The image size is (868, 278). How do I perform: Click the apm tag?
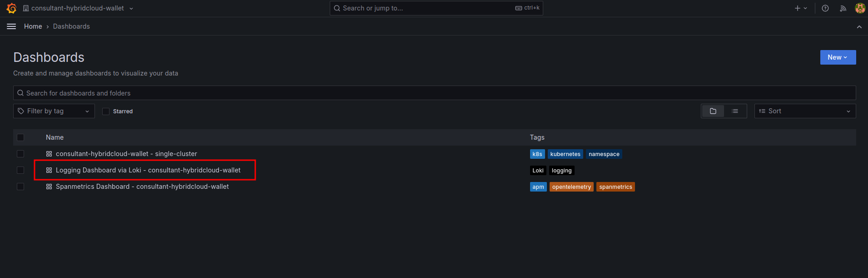click(x=538, y=187)
